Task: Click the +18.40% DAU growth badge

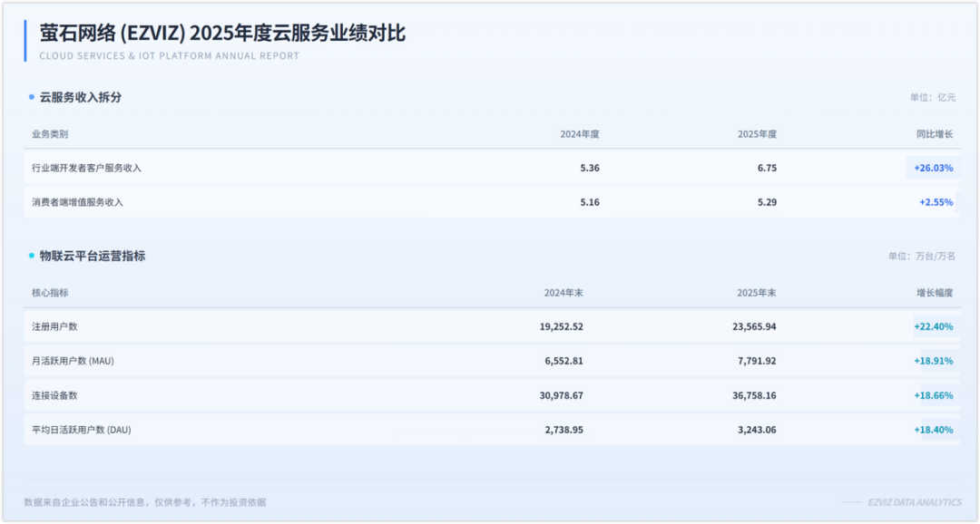Action: click(x=933, y=430)
